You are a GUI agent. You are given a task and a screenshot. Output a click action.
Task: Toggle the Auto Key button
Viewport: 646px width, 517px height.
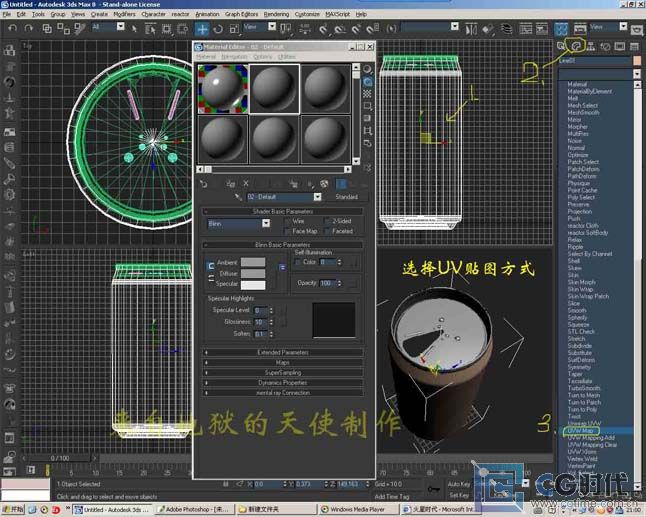point(459,484)
